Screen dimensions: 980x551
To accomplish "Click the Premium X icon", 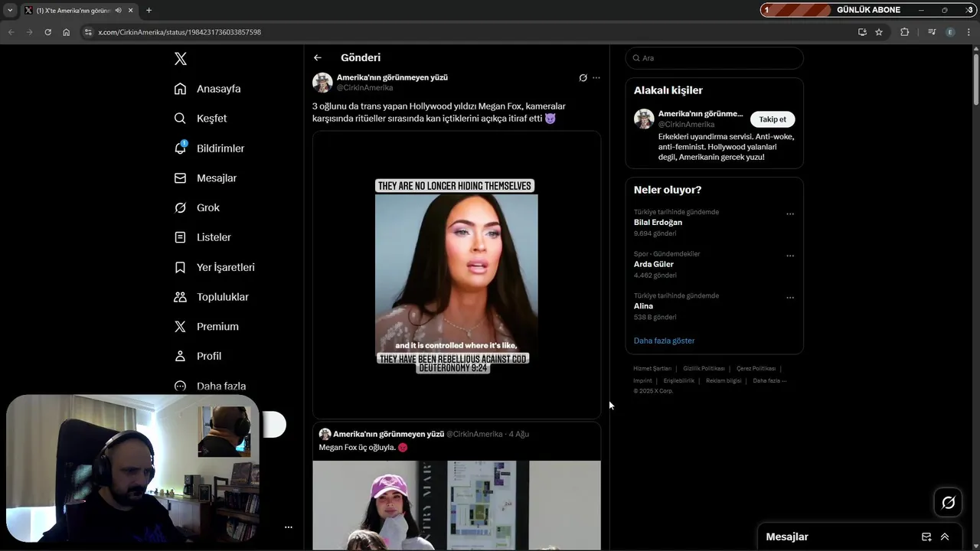I will coord(180,327).
